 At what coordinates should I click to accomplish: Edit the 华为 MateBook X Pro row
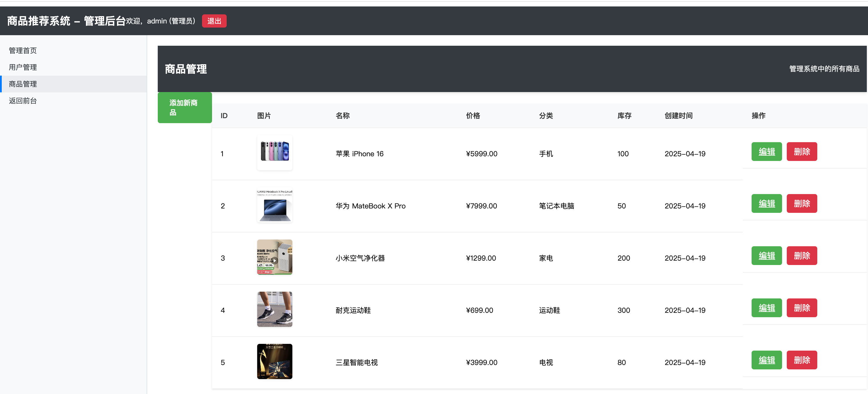766,203
